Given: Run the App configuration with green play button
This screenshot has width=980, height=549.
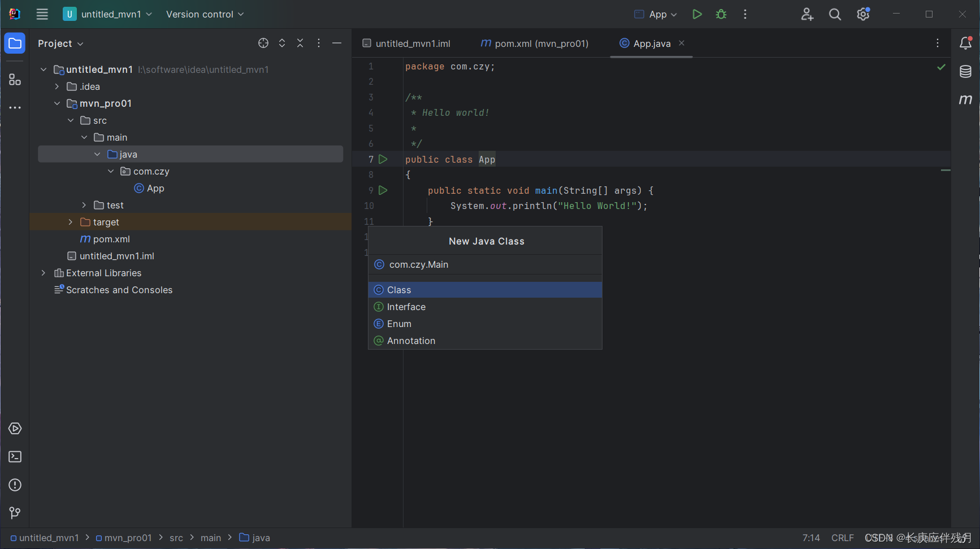Looking at the screenshot, I should [x=696, y=14].
